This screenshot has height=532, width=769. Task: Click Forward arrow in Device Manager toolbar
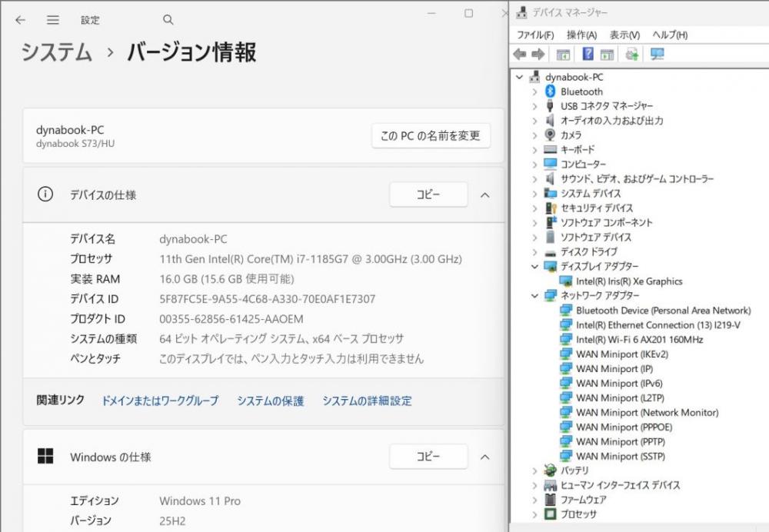pos(538,54)
